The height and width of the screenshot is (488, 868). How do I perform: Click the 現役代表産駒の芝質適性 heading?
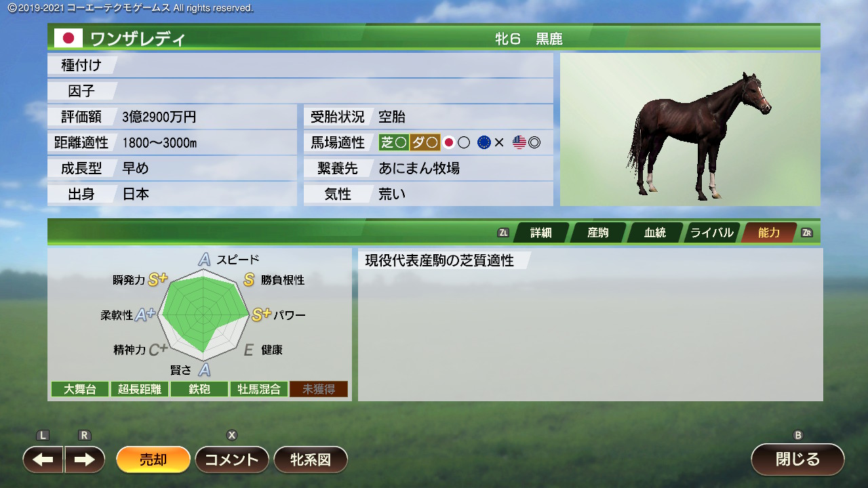pyautogui.click(x=439, y=260)
